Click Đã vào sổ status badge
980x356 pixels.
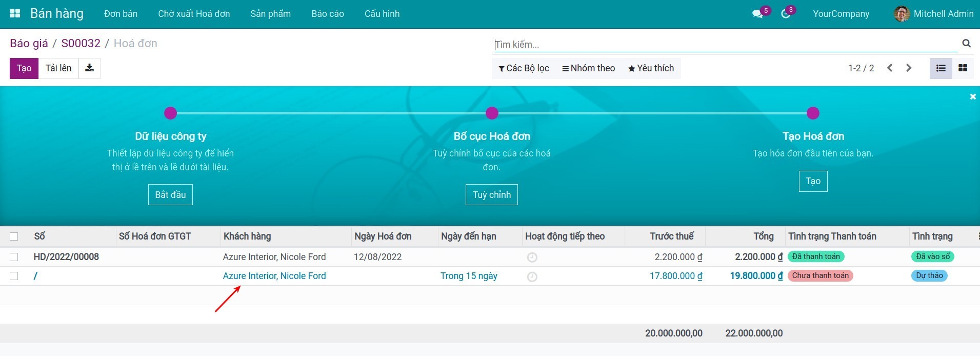tap(933, 256)
